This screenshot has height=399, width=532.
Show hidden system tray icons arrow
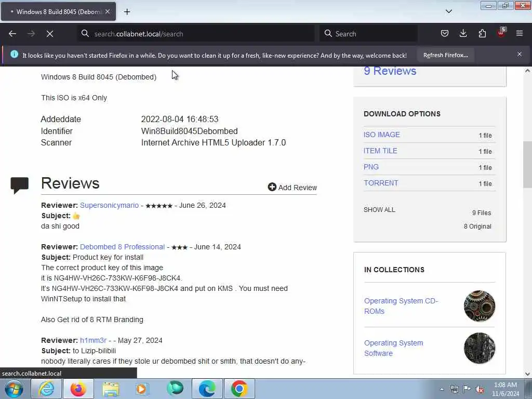[x=442, y=389]
